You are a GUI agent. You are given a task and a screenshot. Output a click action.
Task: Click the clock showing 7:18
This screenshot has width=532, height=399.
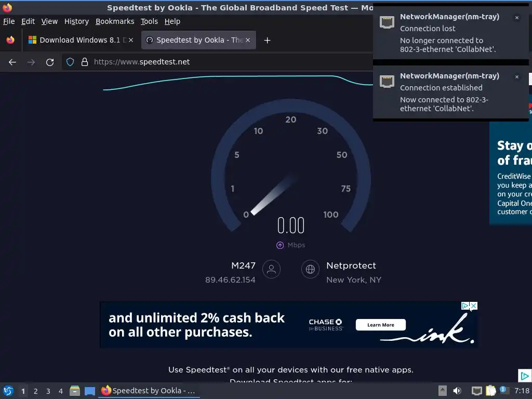(x=522, y=391)
